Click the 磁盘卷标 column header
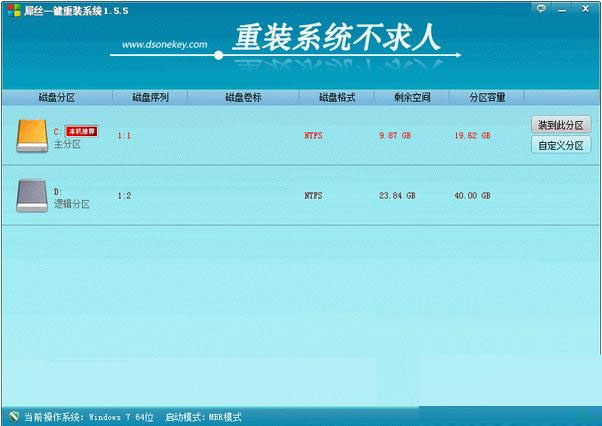Image resolution: width=602 pixels, height=426 pixels. pyautogui.click(x=243, y=97)
